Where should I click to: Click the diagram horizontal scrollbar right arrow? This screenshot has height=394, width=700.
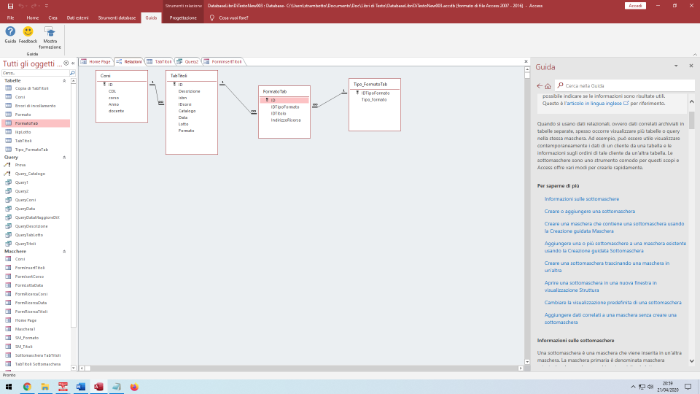(521, 369)
